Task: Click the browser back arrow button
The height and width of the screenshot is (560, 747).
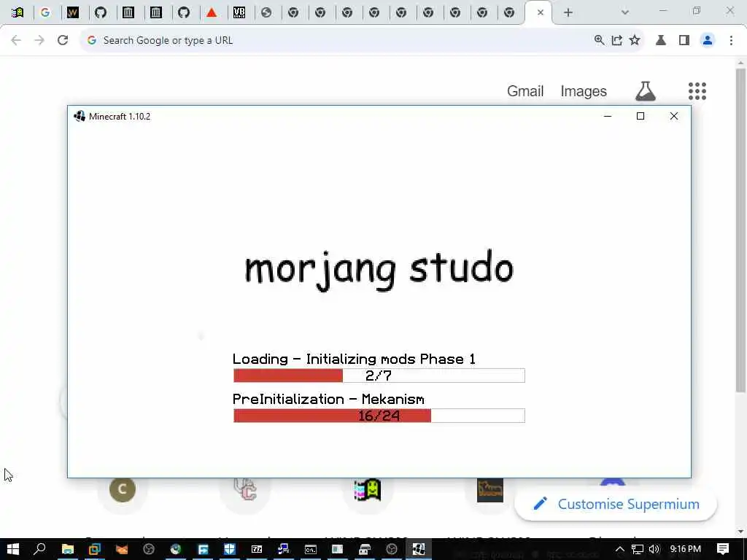Action: tap(16, 41)
